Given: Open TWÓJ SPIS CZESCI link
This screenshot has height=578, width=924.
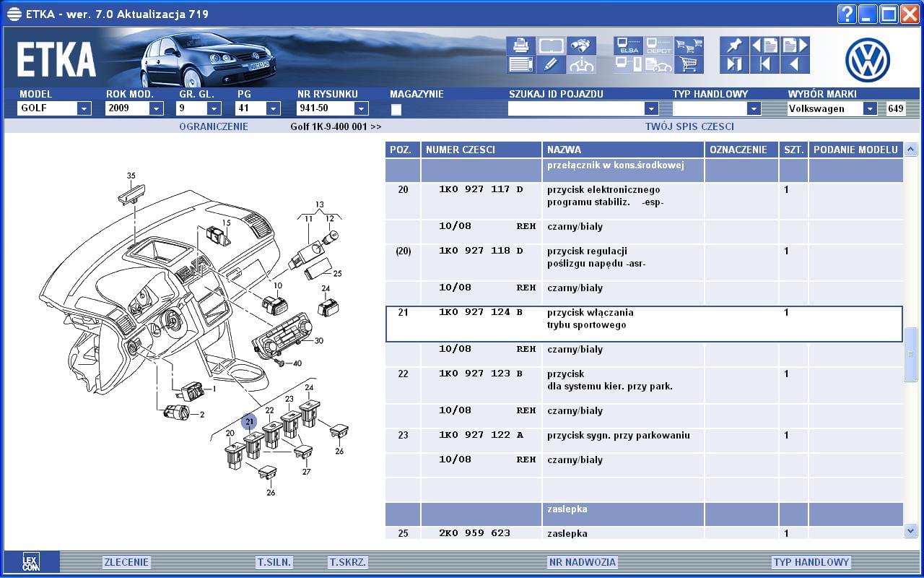Looking at the screenshot, I should (689, 126).
